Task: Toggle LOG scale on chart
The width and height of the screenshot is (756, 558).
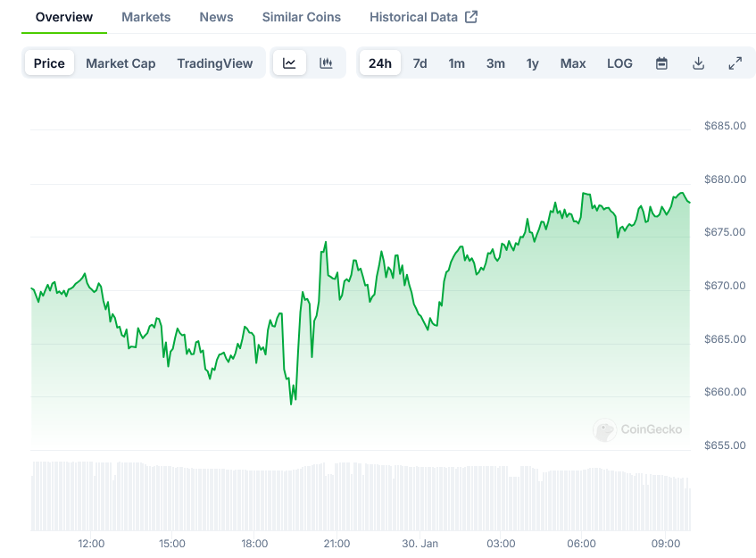Action: 619,63
